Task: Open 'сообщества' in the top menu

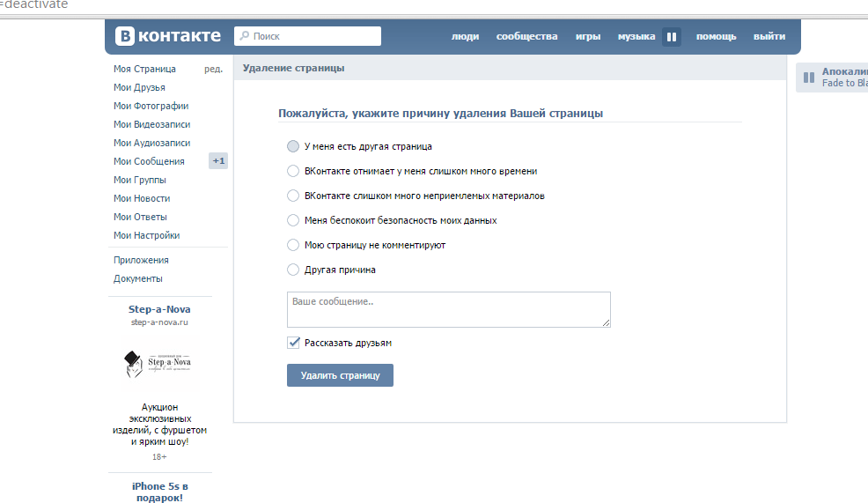Action: coord(526,37)
